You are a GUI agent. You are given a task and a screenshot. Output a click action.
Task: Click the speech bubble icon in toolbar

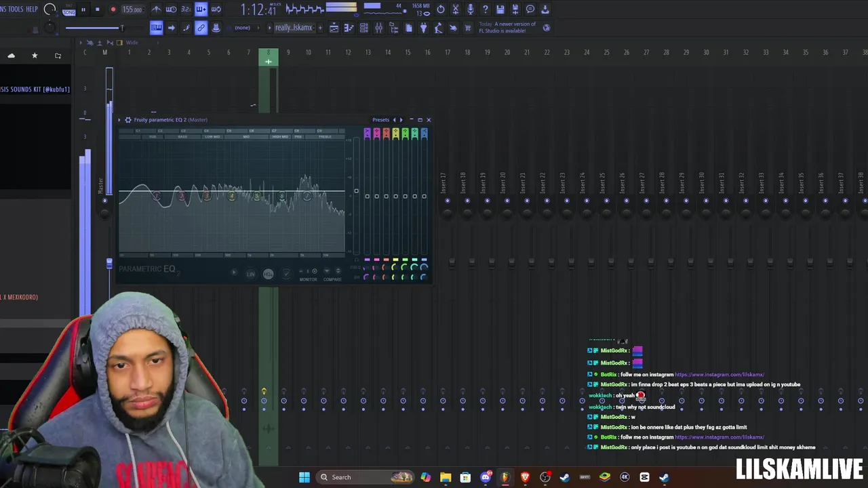[530, 9]
